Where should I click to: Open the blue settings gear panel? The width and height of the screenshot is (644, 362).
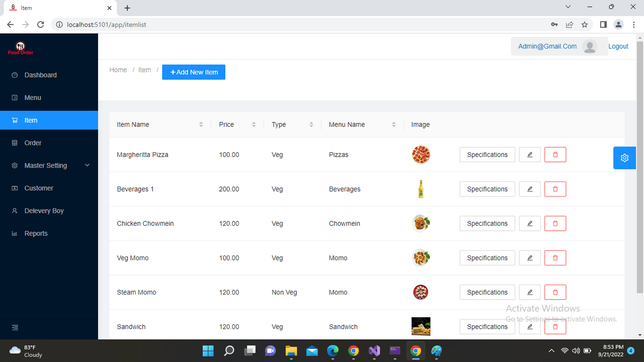tap(624, 158)
